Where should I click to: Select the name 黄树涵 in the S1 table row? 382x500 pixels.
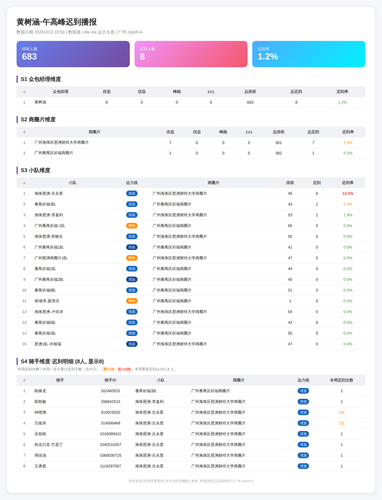(x=40, y=102)
